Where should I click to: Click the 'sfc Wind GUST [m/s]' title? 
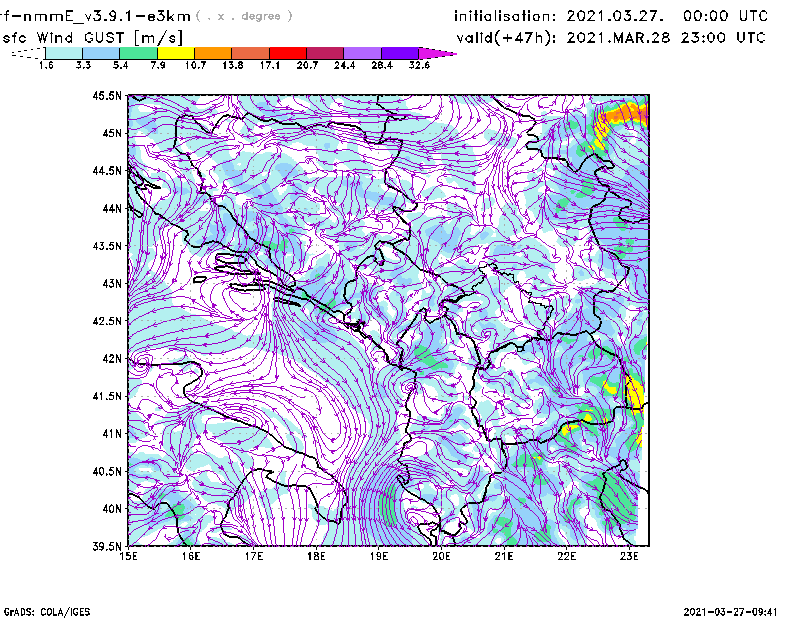point(93,38)
